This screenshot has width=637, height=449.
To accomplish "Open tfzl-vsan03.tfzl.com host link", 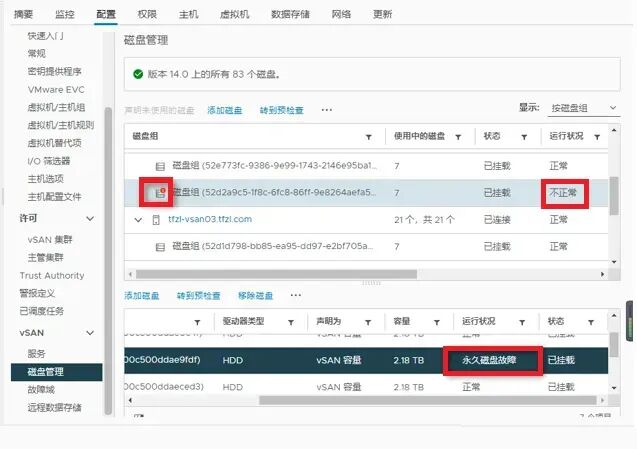I will (x=210, y=219).
